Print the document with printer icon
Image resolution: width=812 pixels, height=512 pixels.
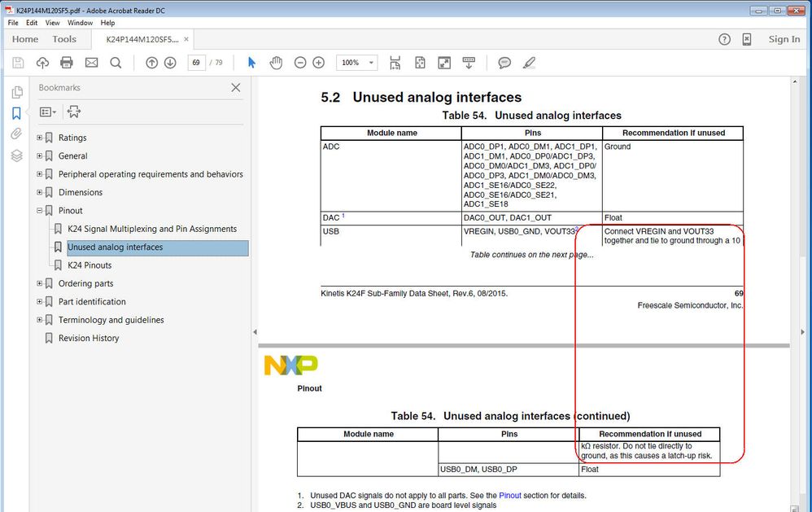point(67,63)
